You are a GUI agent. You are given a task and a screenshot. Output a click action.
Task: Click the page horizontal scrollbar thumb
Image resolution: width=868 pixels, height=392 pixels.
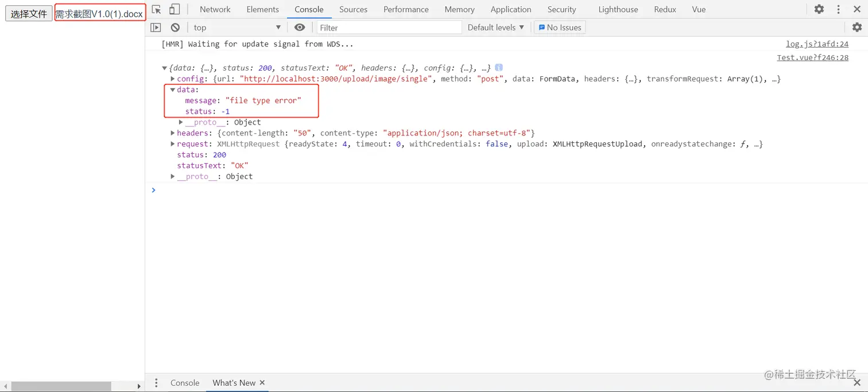pyautogui.click(x=61, y=386)
